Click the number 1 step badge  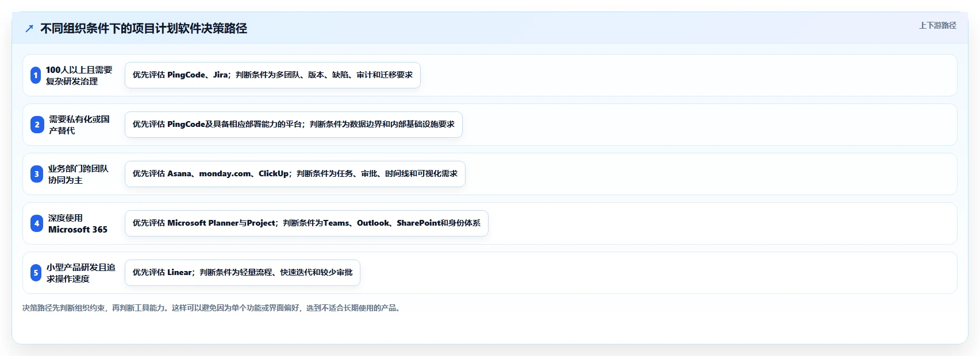pos(36,75)
